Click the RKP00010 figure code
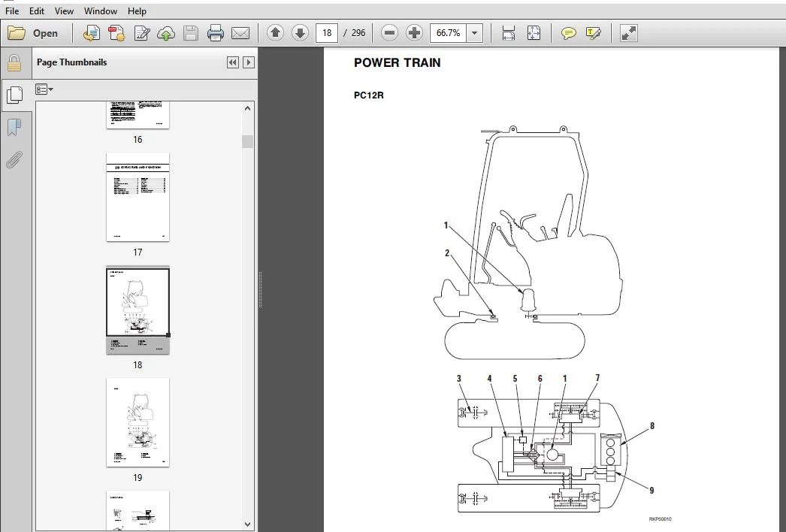This screenshot has height=532, width=786. click(x=661, y=519)
